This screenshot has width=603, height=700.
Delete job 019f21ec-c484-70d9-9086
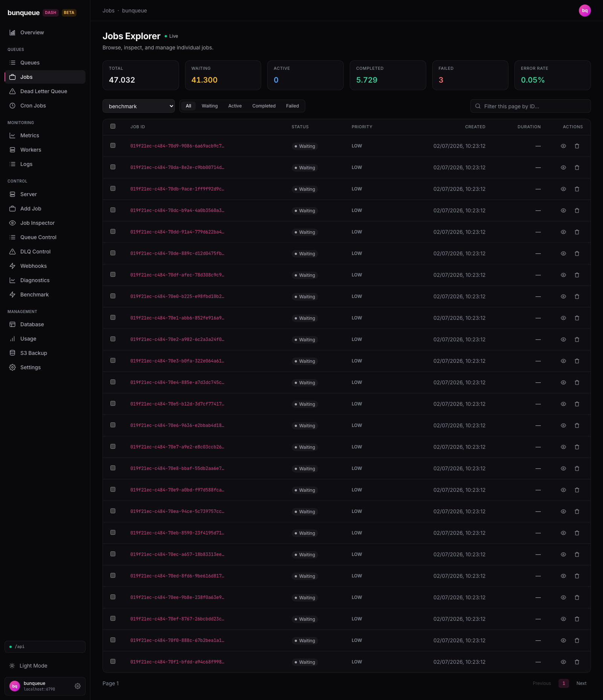click(x=577, y=146)
